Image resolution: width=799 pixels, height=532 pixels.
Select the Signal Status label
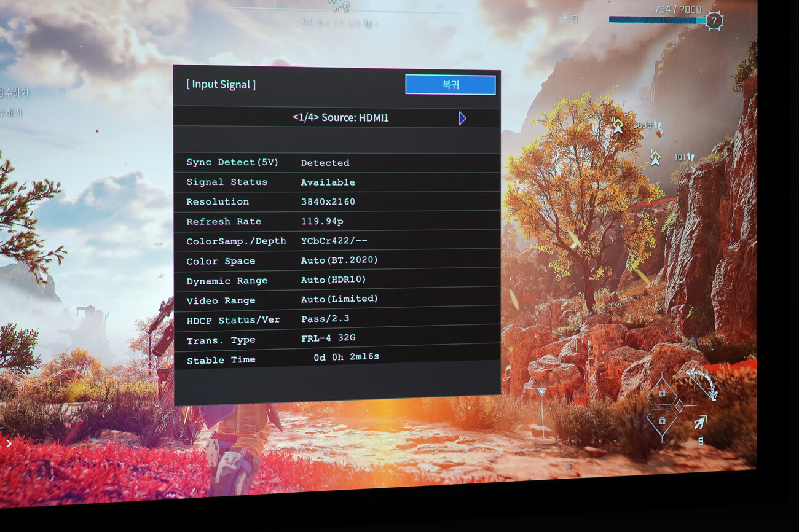tap(227, 182)
